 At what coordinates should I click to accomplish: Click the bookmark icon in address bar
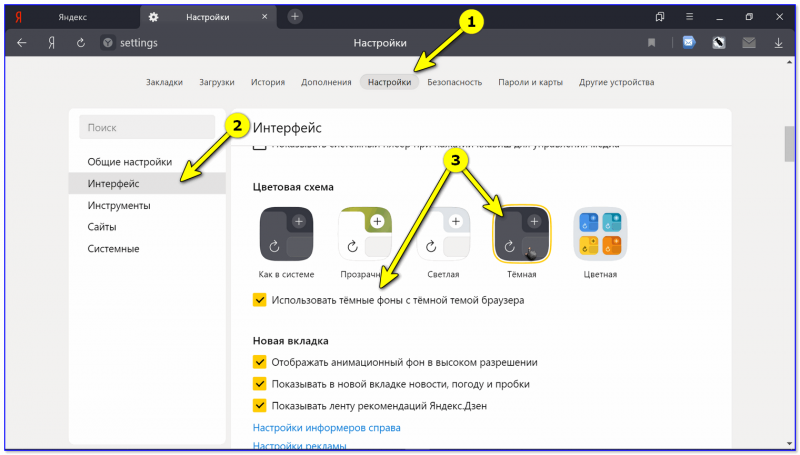(652, 43)
